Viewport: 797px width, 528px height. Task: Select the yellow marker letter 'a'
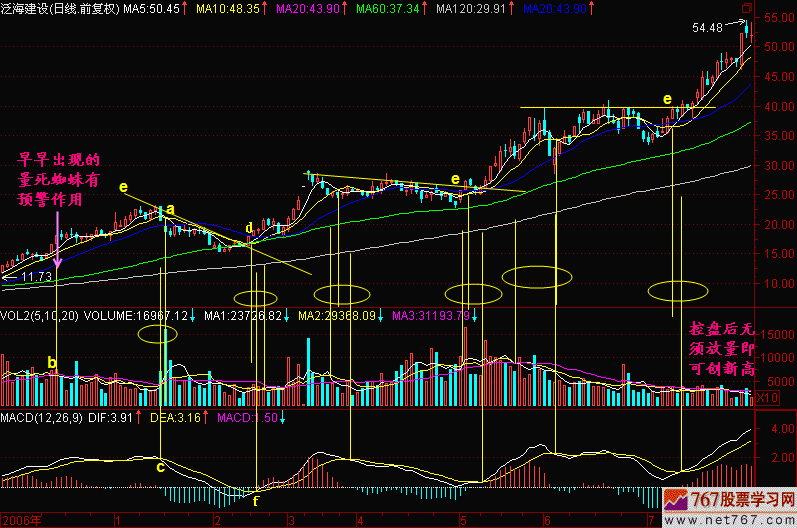tap(171, 210)
